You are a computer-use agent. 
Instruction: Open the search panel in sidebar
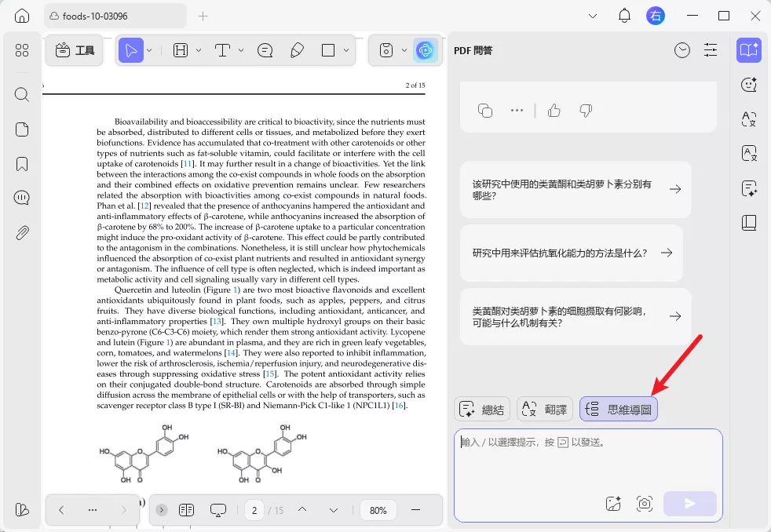point(22,94)
